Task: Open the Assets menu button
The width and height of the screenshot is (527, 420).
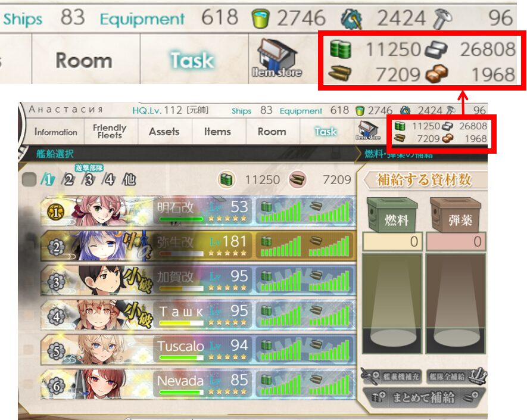Action: coord(164,132)
